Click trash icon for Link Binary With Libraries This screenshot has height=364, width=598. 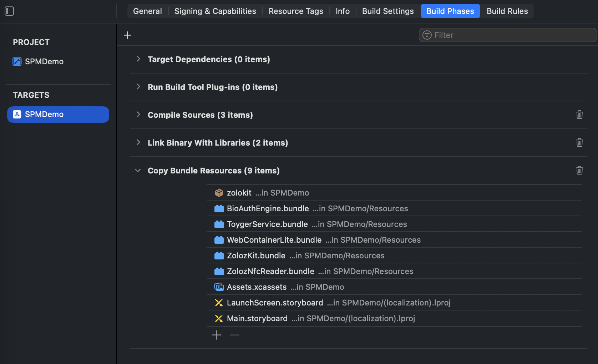[579, 142]
